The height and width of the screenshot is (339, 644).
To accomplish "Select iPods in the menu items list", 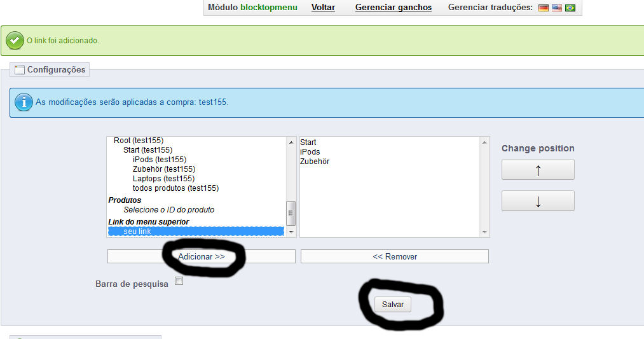I will click(x=310, y=151).
